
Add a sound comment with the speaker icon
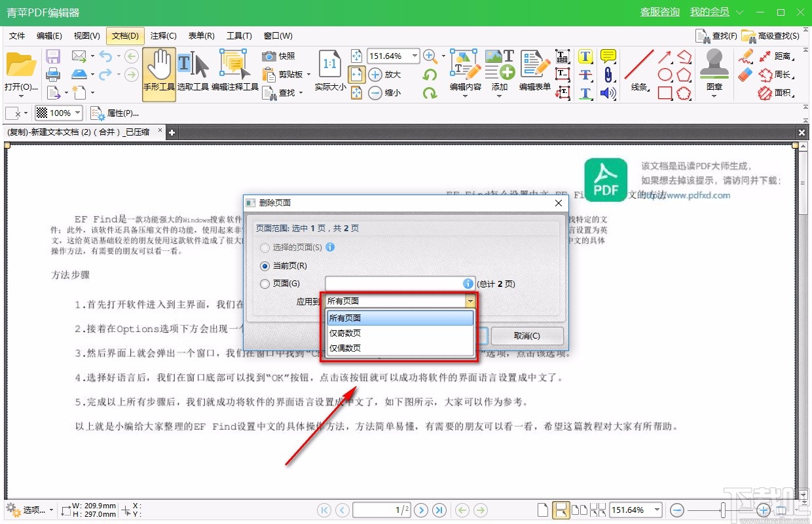[x=608, y=93]
